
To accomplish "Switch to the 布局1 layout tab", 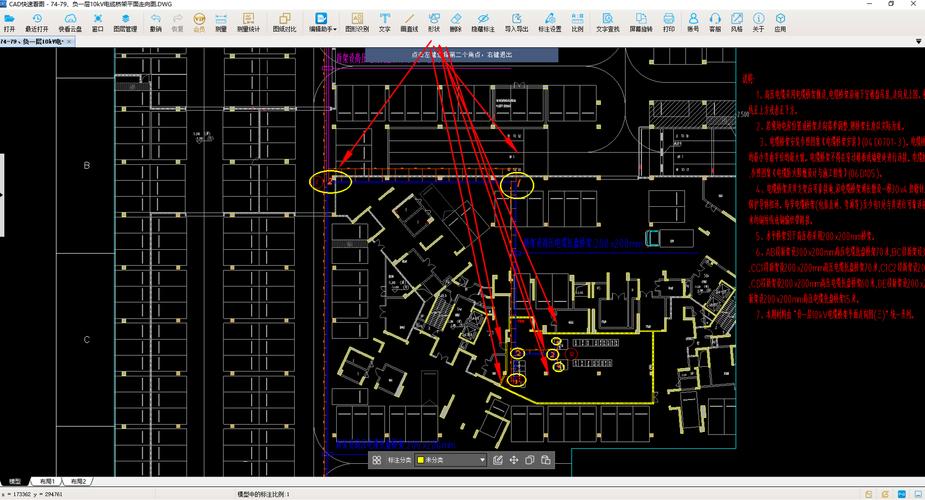I will point(47,482).
